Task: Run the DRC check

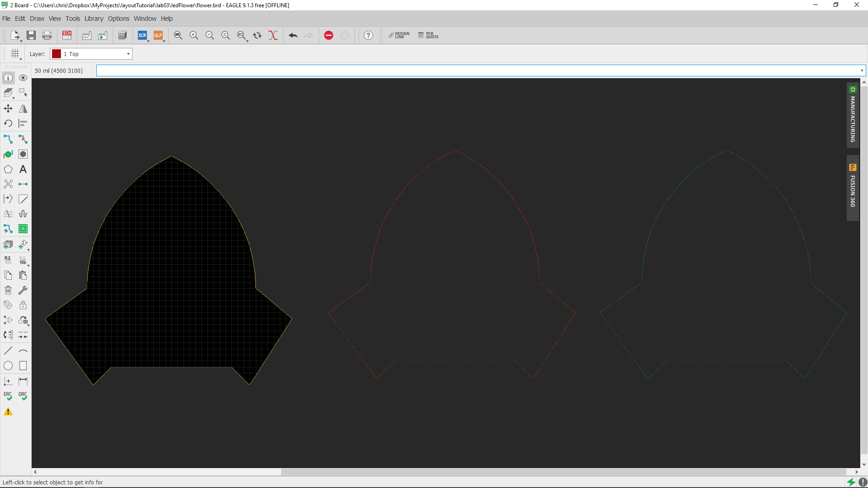Action: (23, 396)
